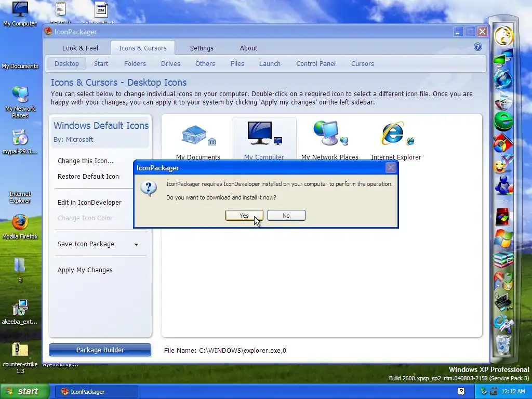Click Restore Default Icon
Viewport: 532px width, 399px height.
88,177
